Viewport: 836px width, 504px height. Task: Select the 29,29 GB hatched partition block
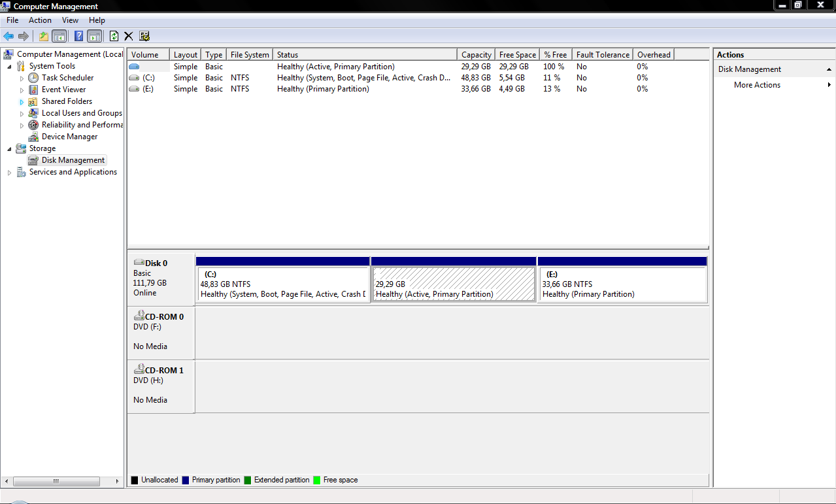[453, 284]
